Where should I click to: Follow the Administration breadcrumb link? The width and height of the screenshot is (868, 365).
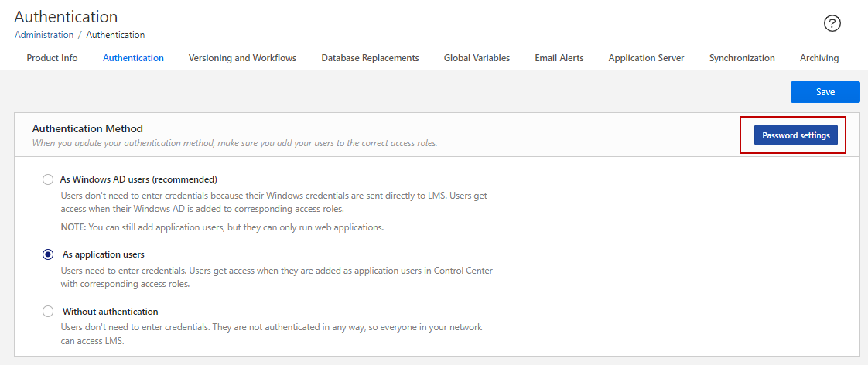pos(44,35)
